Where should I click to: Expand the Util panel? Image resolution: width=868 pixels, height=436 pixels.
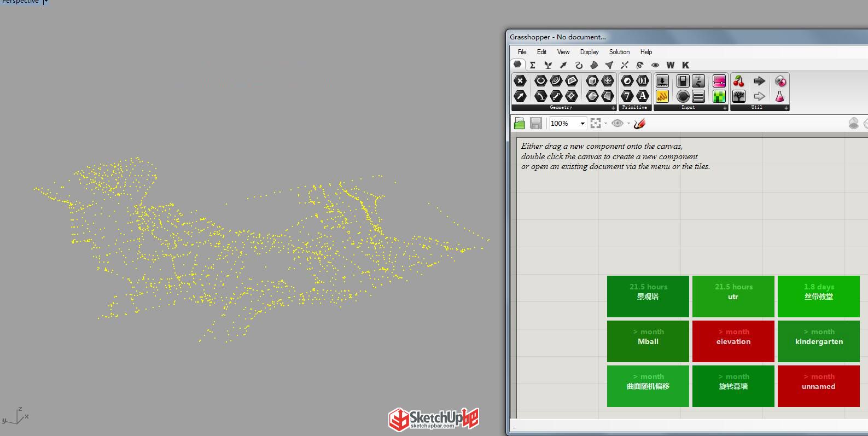tap(786, 108)
